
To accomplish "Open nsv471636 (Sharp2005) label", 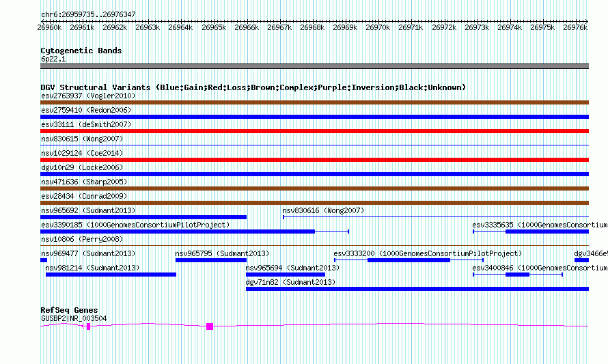I will [84, 182].
